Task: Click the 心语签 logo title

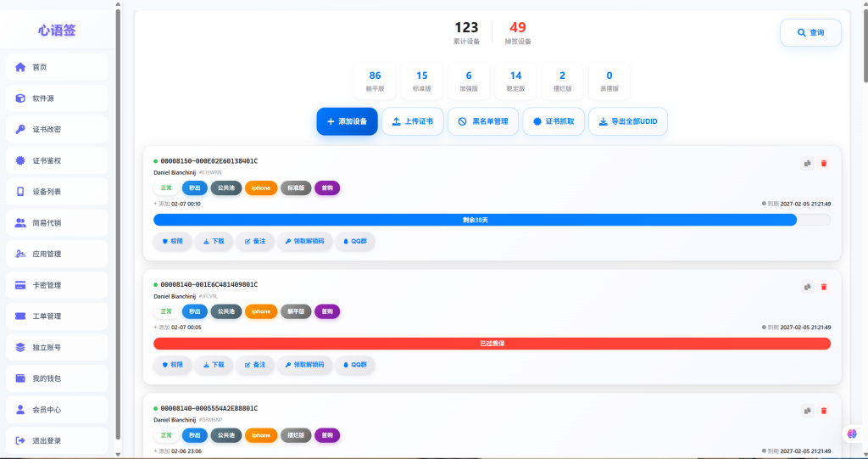Action: 57,30
